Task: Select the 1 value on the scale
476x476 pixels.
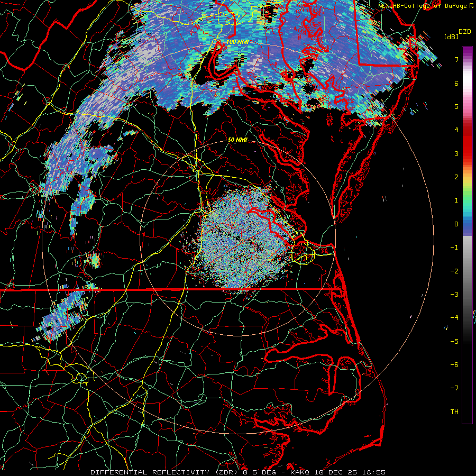Action: tap(456, 200)
